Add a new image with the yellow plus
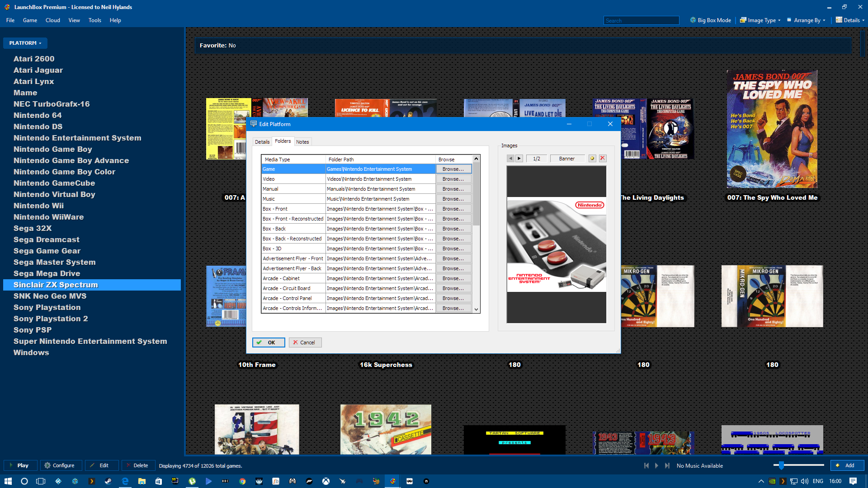This screenshot has height=488, width=868. 592,159
